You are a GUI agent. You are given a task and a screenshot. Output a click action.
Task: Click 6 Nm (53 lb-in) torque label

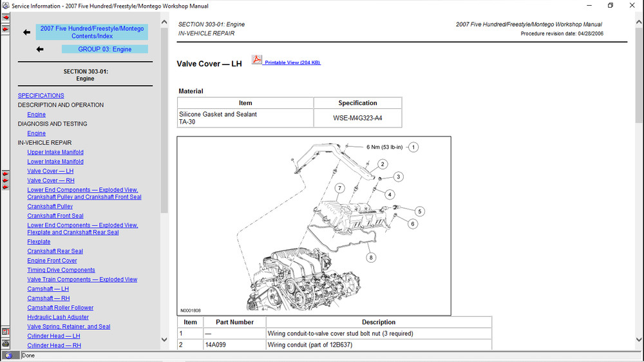pos(384,147)
